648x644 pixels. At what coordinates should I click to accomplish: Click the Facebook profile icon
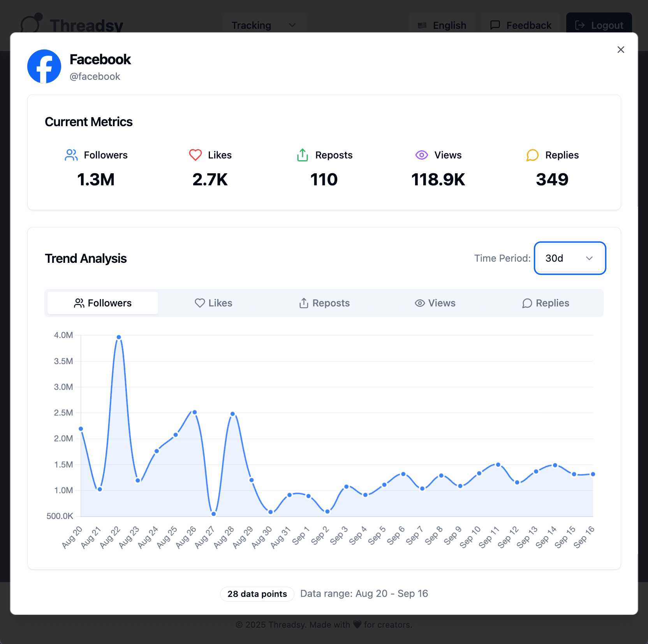(44, 66)
